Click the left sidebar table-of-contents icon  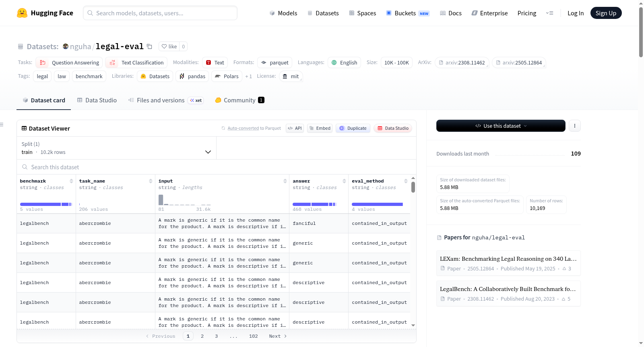(x=2, y=125)
